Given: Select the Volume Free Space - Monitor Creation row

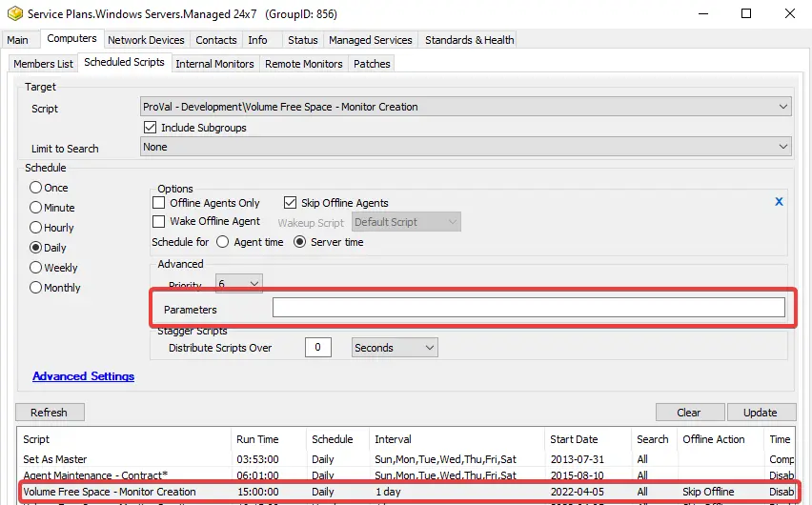Looking at the screenshot, I should (x=406, y=492).
